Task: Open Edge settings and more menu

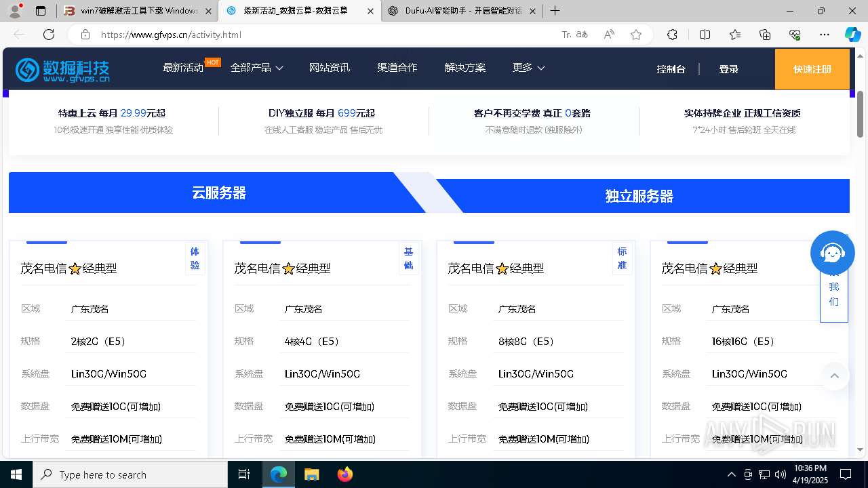Action: [x=825, y=35]
